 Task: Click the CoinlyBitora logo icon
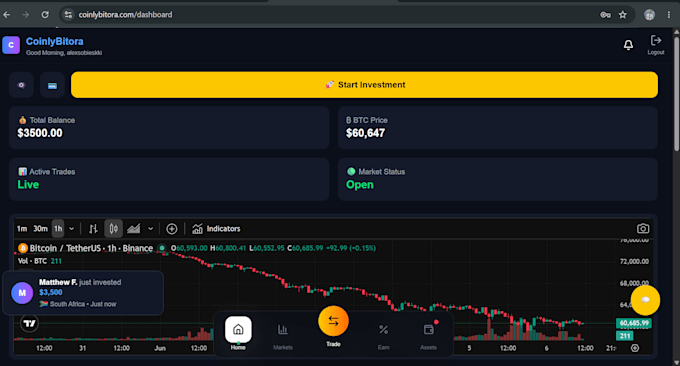pos(11,45)
